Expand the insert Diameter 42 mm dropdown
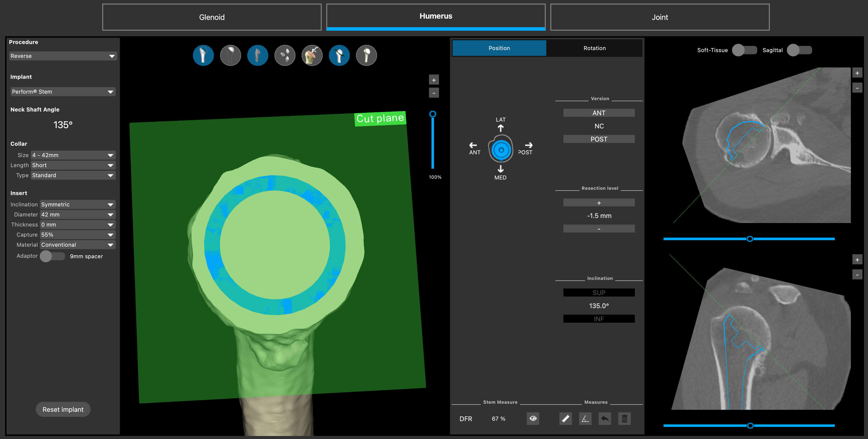 [77, 215]
